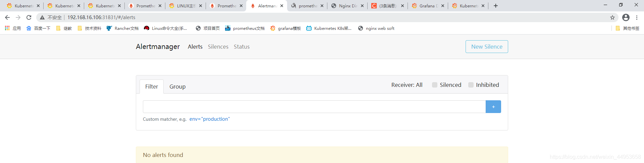Open the nginx web soft bookmark

point(376,28)
